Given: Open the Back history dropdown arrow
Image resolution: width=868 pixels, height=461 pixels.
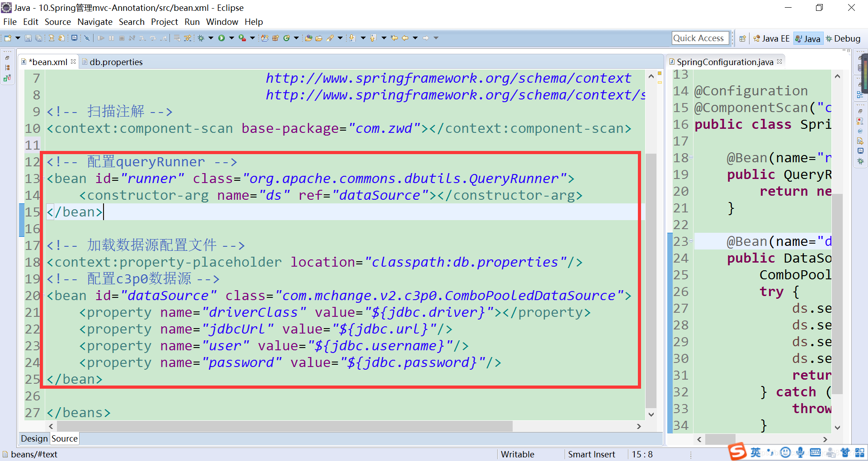Looking at the screenshot, I should [415, 38].
